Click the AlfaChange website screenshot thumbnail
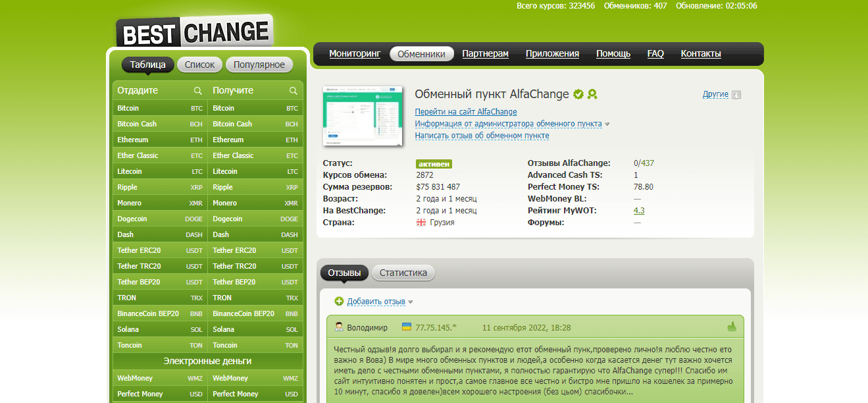The width and height of the screenshot is (868, 403). [363, 116]
